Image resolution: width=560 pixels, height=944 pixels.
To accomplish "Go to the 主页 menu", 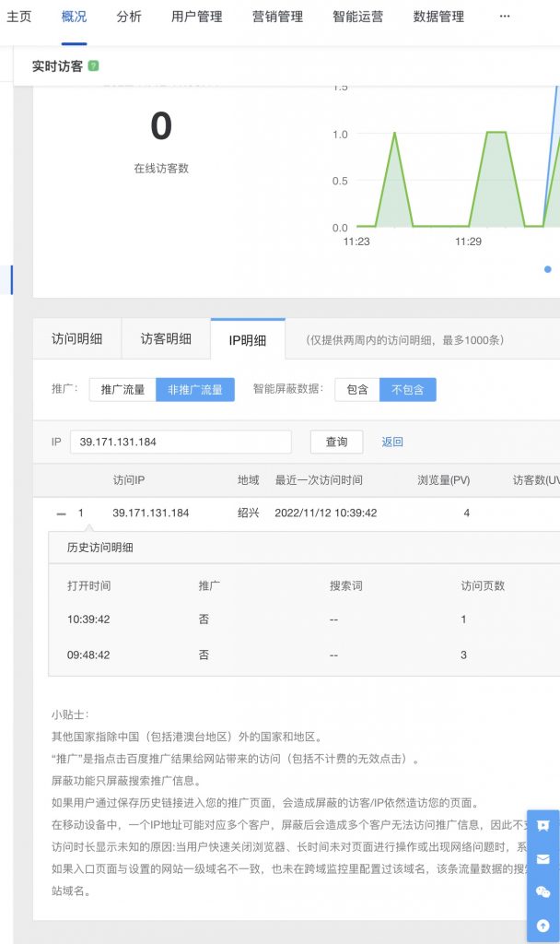I will coord(18,17).
